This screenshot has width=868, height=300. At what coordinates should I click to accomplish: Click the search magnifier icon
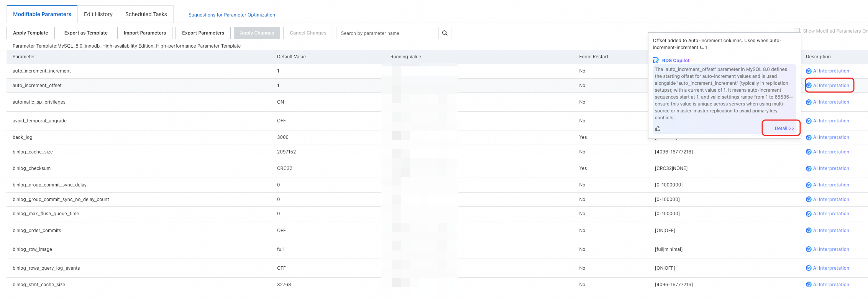[x=445, y=33]
